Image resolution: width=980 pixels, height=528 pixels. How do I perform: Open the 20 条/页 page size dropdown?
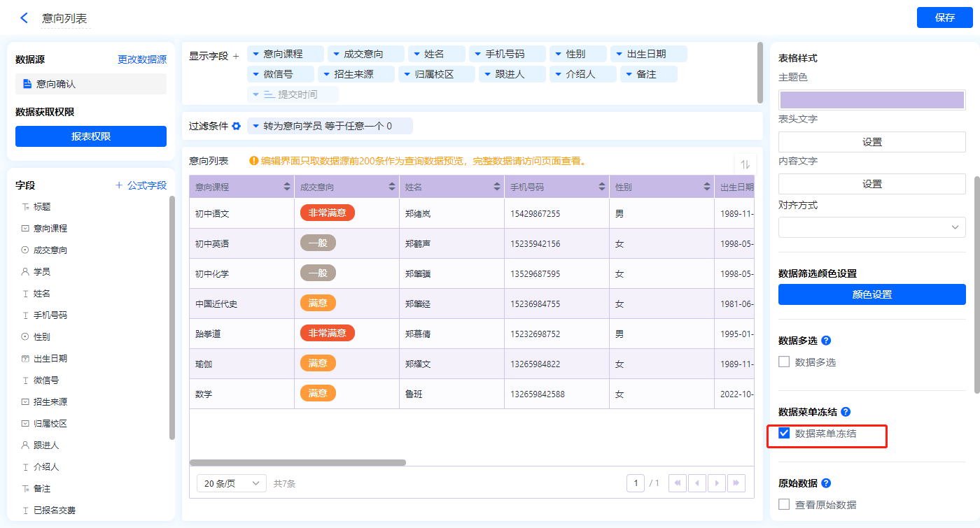tap(231, 483)
